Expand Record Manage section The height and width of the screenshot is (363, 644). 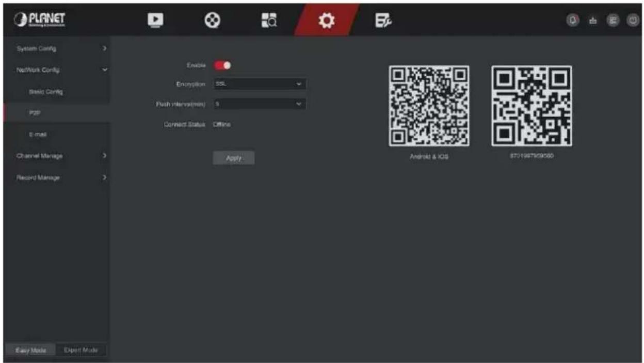[x=56, y=177]
